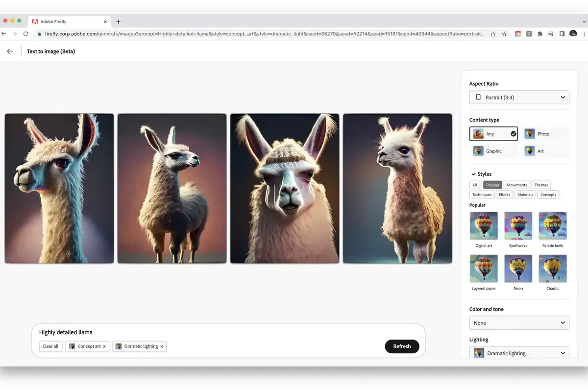Deselect the Any content type option

(x=493, y=133)
